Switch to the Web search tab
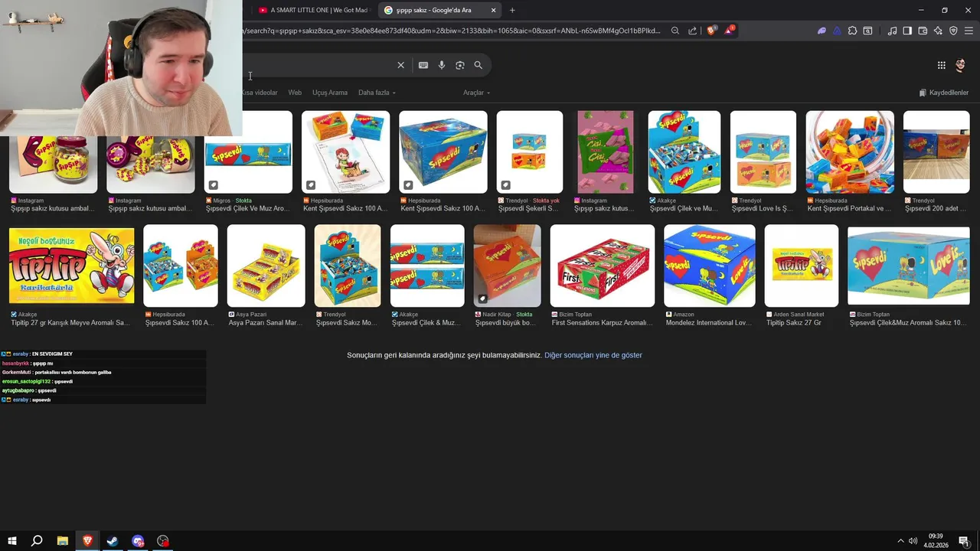The width and height of the screenshot is (980, 551). (295, 93)
